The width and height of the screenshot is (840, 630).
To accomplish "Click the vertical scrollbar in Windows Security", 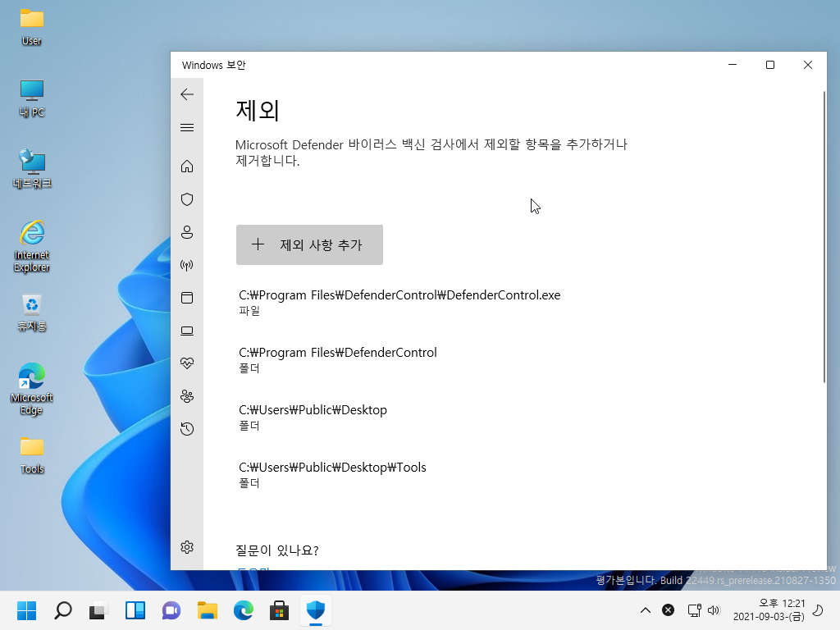I will 824,237.
